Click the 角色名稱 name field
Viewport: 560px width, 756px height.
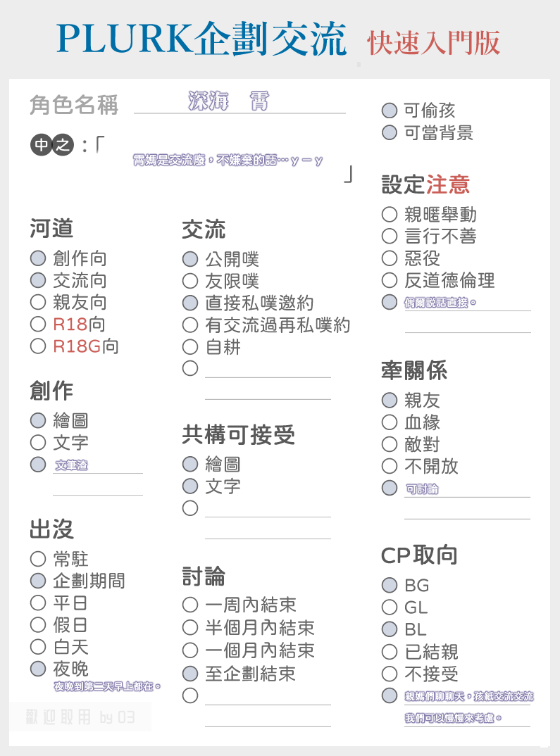point(239,102)
